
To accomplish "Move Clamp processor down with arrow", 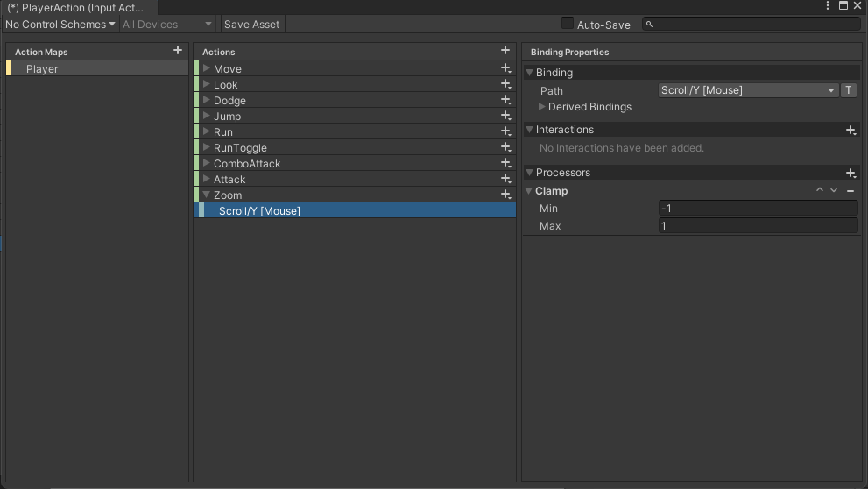I will click(834, 190).
